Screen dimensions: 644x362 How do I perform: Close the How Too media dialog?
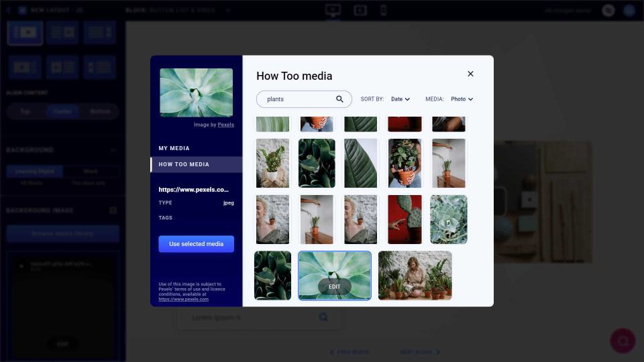pos(470,74)
